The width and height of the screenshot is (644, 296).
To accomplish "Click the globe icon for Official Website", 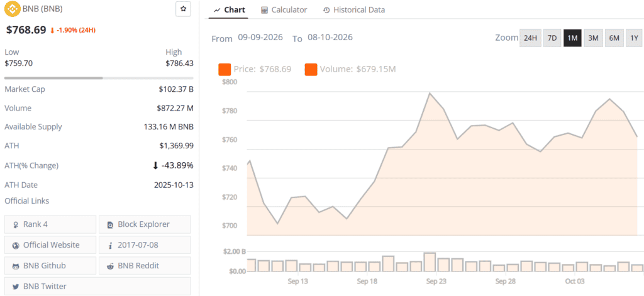I will pos(16,246).
